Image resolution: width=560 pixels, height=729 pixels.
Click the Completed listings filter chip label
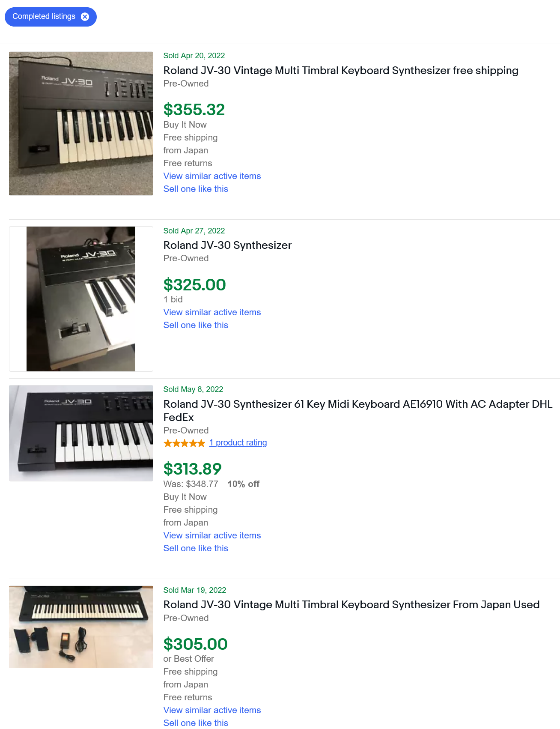coord(44,17)
